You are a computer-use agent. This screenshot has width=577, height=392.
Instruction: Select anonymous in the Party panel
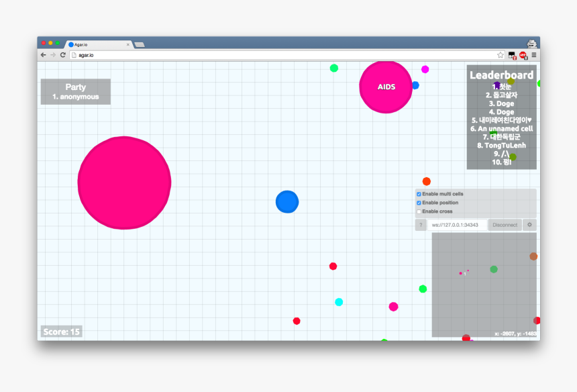click(x=75, y=96)
